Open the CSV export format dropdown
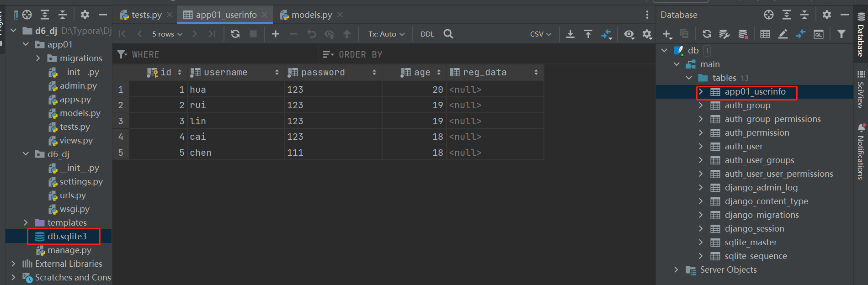This screenshot has width=868, height=285. point(540,34)
